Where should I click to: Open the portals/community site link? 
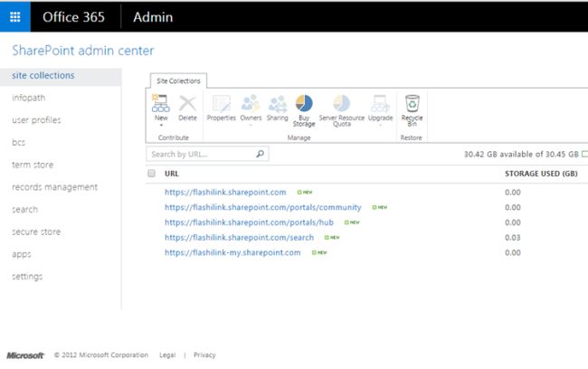point(263,207)
